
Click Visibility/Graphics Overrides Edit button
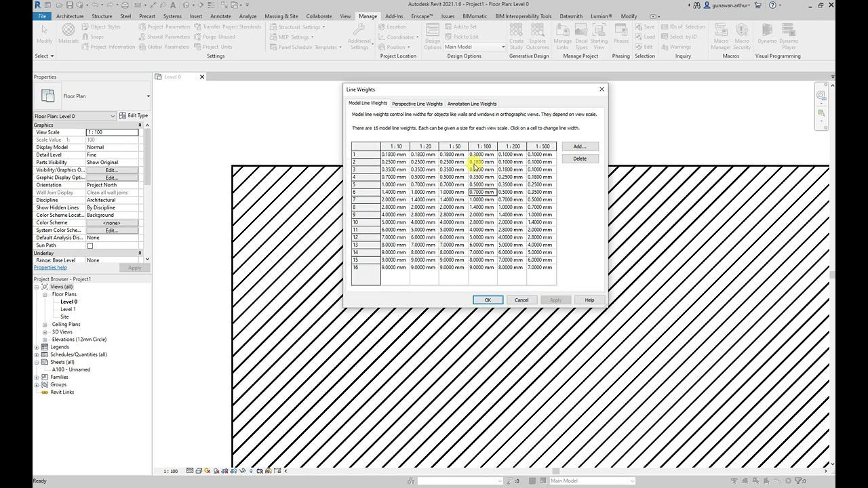click(112, 170)
